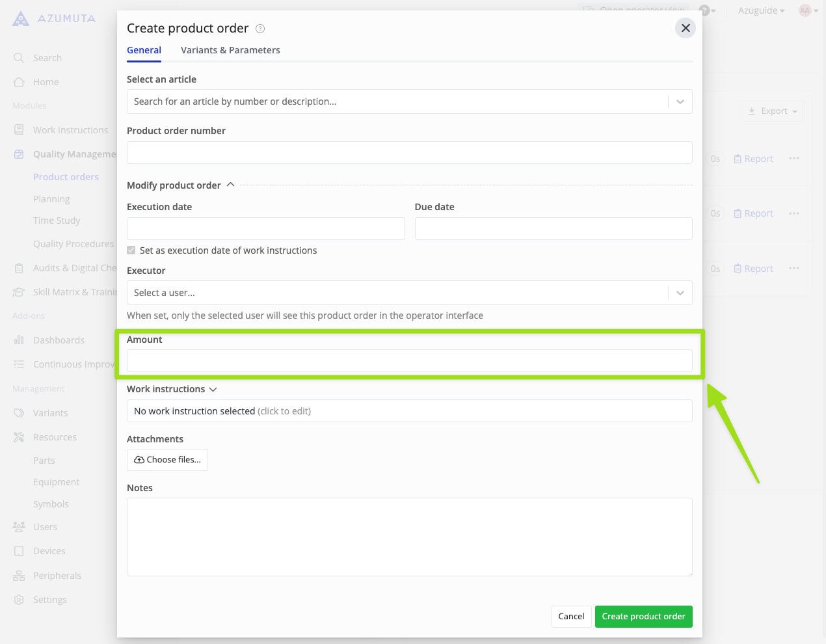Viewport: 826px width, 644px height.
Task: Click the Dashboards icon in Add-ons
Action: 18,340
